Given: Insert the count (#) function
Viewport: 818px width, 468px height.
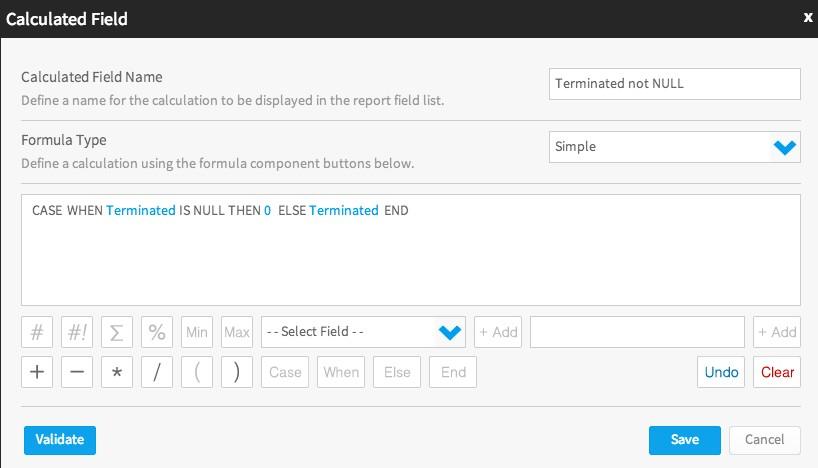Looking at the screenshot, I should click(37, 332).
